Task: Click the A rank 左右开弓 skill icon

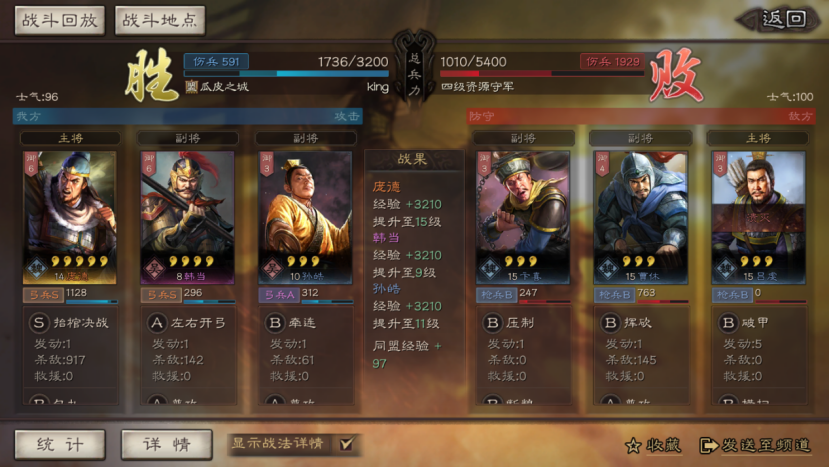Action: (x=157, y=322)
